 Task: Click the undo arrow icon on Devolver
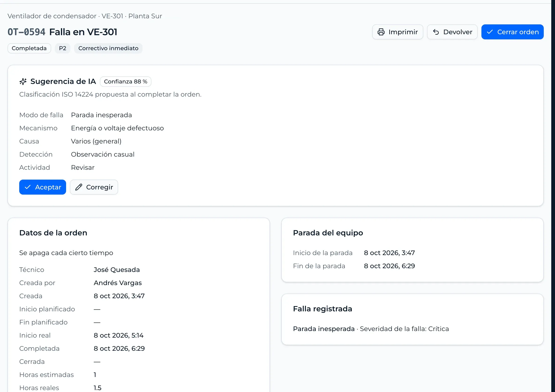coord(436,32)
